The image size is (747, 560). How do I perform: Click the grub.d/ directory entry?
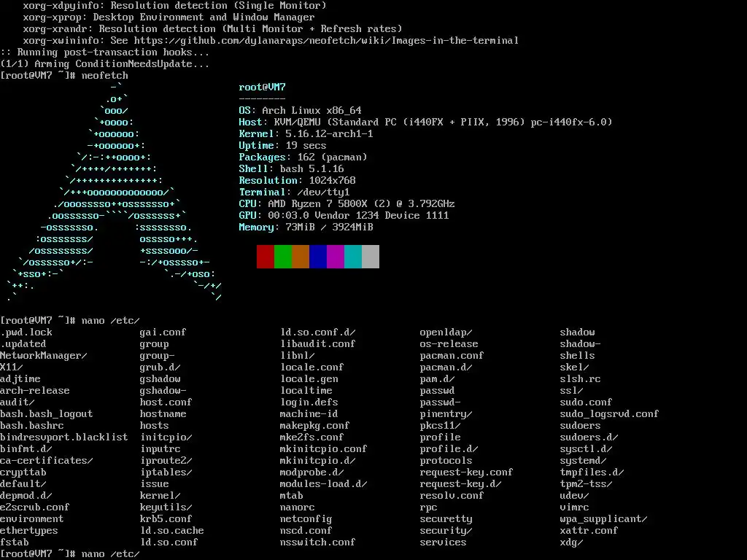[x=160, y=367]
